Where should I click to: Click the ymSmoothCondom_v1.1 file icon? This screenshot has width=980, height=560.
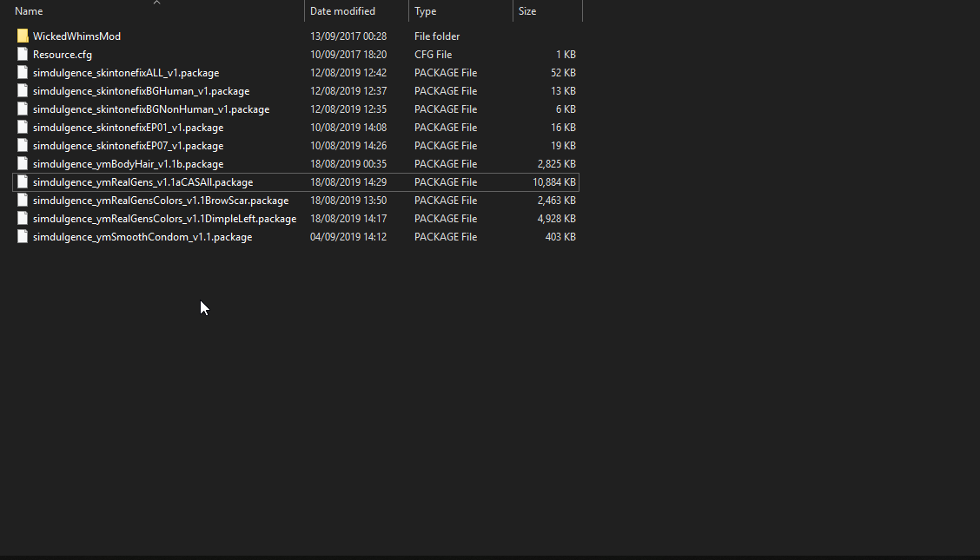(x=23, y=237)
